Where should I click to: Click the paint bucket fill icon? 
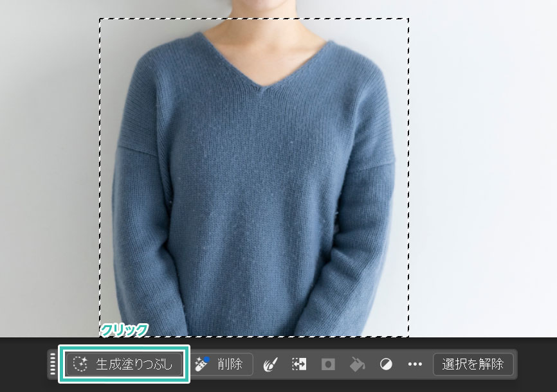tap(356, 364)
